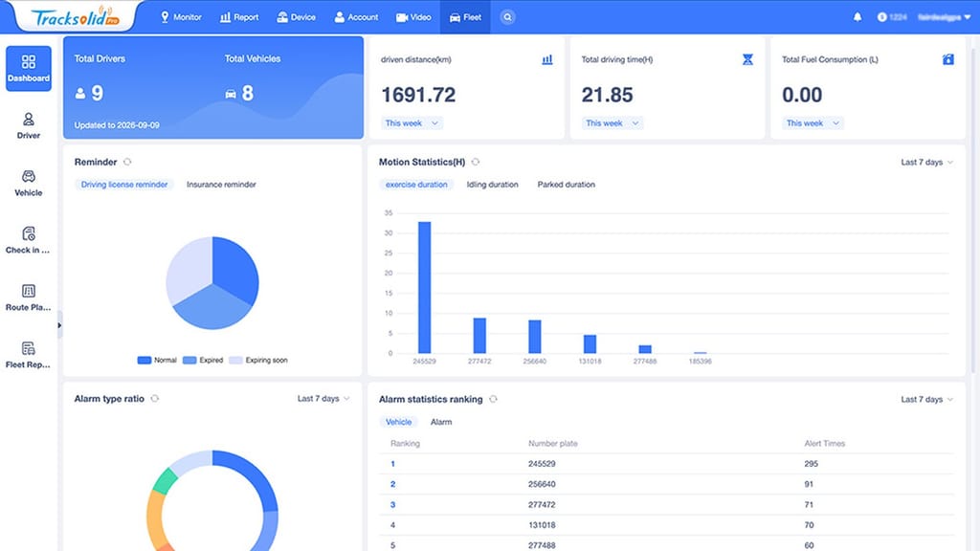This screenshot has width=980, height=551.
Task: Click the driven distance chart icon
Action: click(x=546, y=59)
